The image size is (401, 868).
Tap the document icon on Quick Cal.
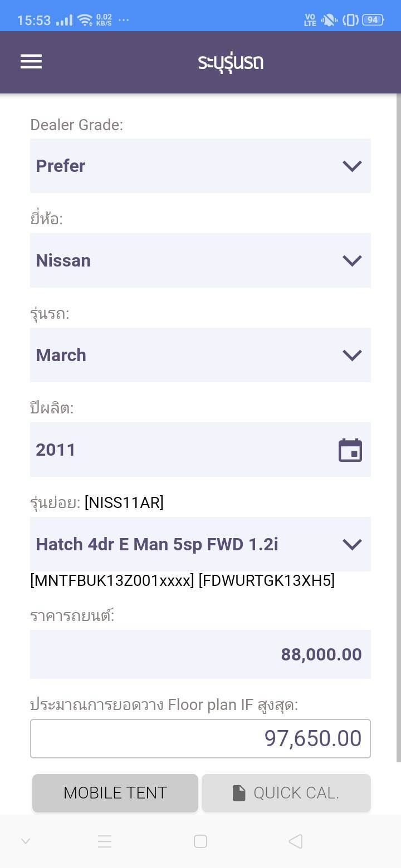239,793
